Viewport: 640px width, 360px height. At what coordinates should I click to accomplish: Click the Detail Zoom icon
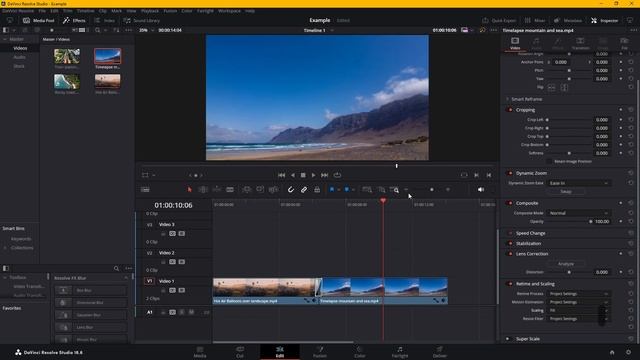coord(381,189)
